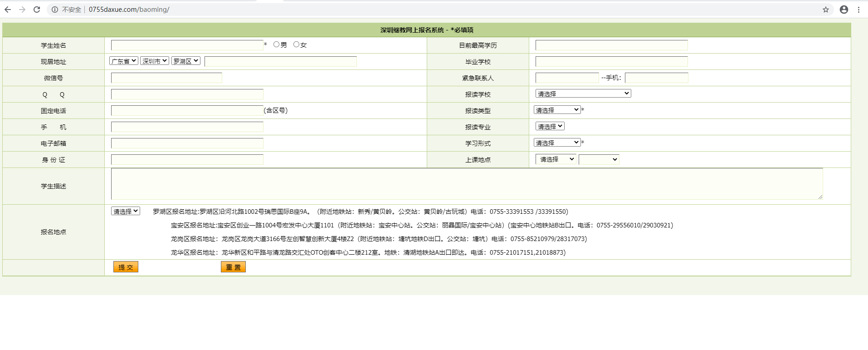Bookmark page with the star icon
Image resolution: width=868 pixels, height=350 pixels.
[x=825, y=10]
